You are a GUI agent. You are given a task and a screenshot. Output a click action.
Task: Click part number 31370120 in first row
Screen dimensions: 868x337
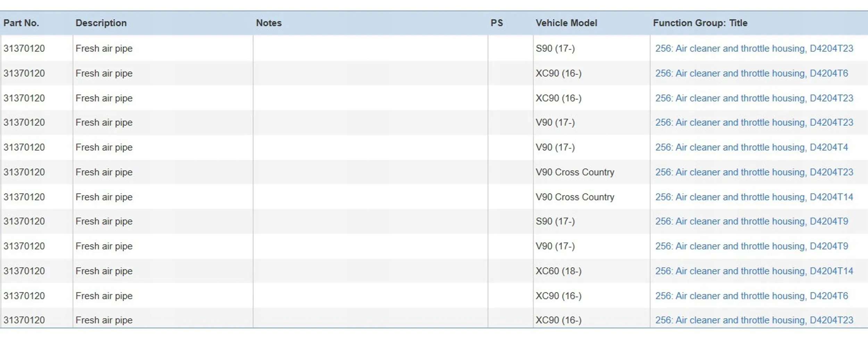point(24,48)
